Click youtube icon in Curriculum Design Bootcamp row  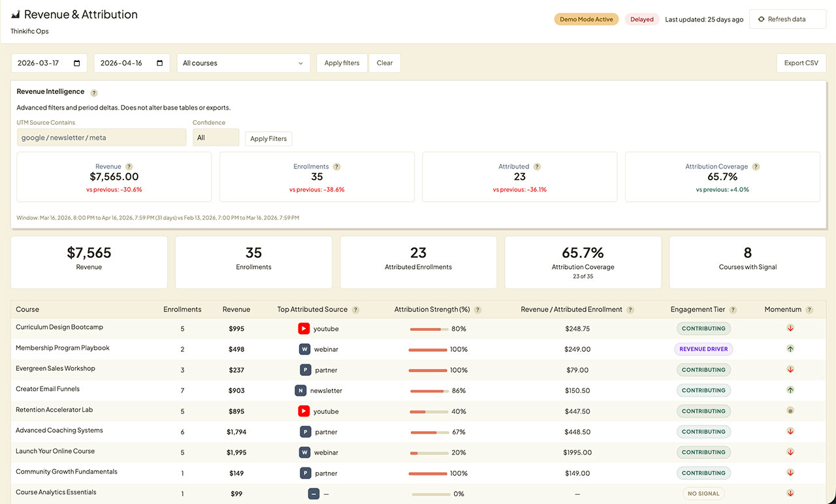click(x=304, y=328)
